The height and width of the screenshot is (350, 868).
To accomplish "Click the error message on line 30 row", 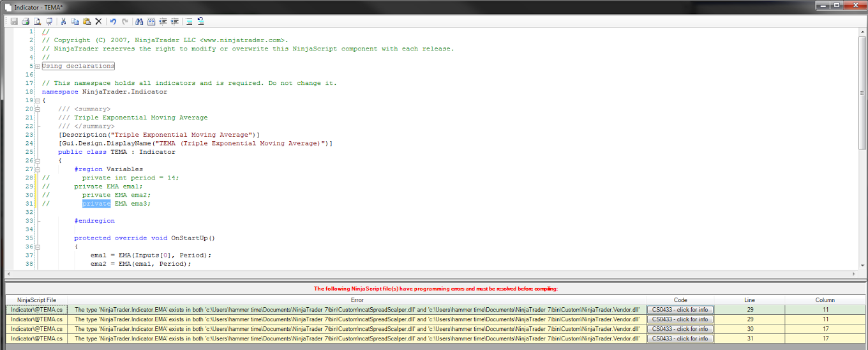I will point(357,329).
